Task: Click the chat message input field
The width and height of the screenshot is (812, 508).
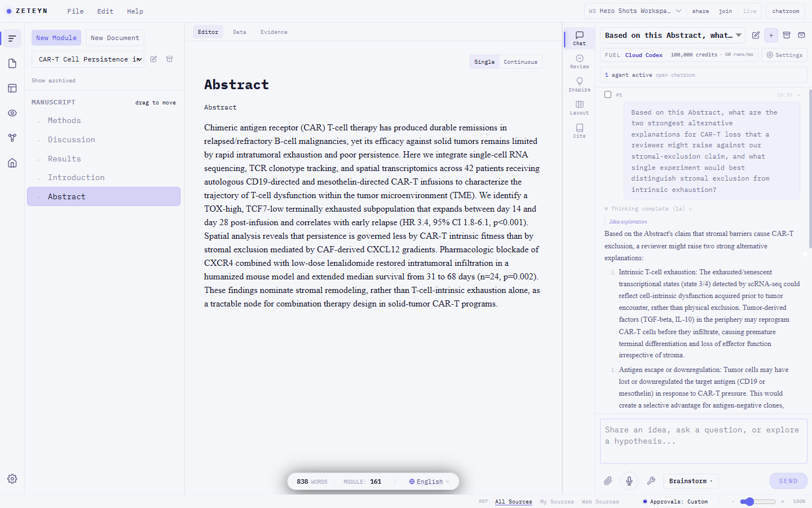Action: coord(704,441)
